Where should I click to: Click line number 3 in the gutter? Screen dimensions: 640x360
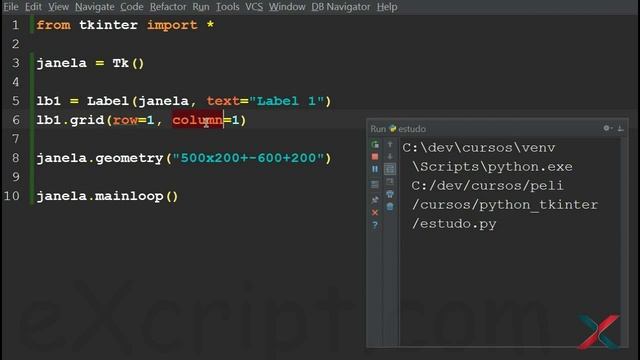16,63
